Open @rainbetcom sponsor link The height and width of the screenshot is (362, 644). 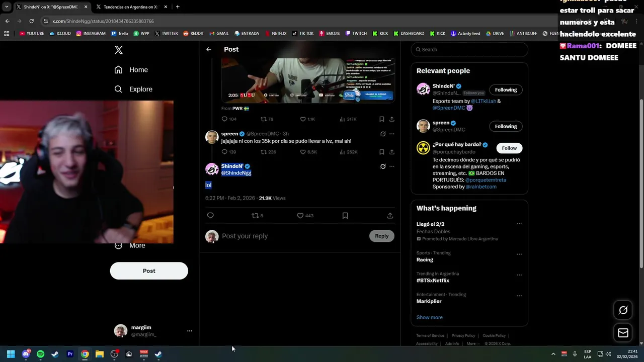[481, 187]
